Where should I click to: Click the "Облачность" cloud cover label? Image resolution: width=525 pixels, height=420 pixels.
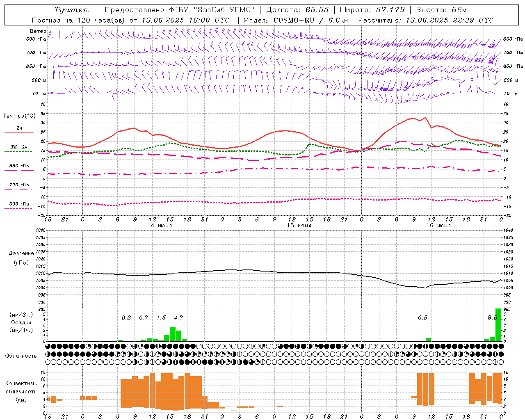(21, 356)
